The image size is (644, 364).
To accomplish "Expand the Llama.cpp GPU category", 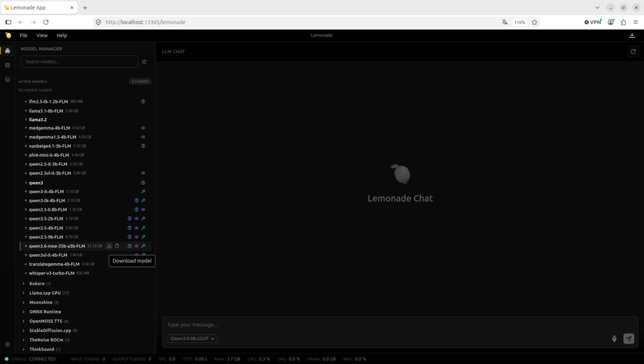I will 45,293.
